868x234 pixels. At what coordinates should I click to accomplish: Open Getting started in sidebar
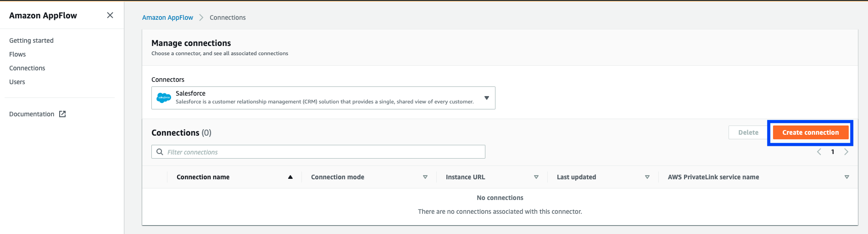[x=31, y=40]
